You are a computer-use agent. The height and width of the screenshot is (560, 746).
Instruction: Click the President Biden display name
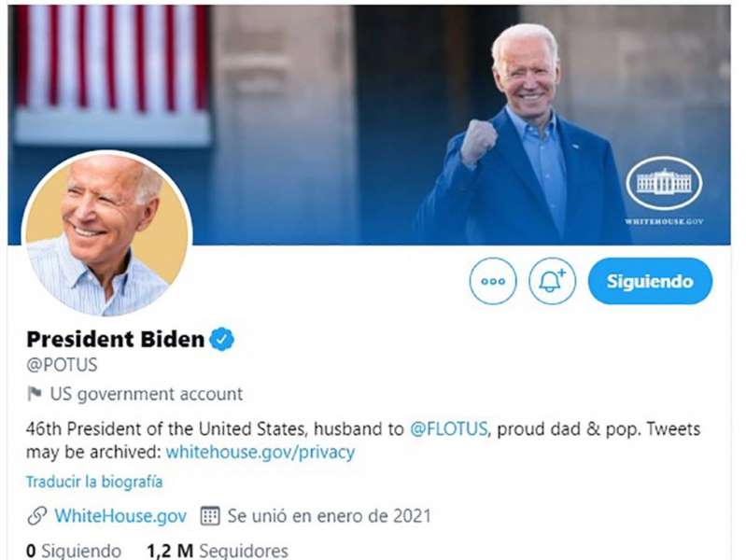point(115,339)
